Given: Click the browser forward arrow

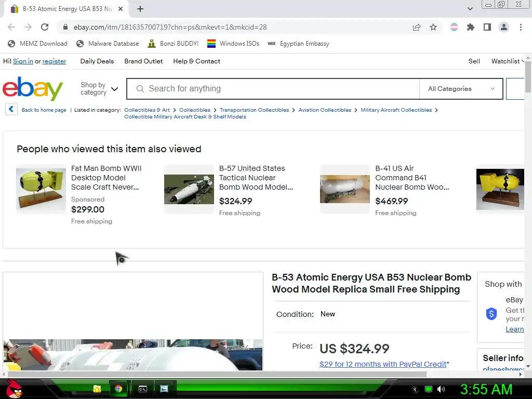Looking at the screenshot, I should click(x=28, y=27).
